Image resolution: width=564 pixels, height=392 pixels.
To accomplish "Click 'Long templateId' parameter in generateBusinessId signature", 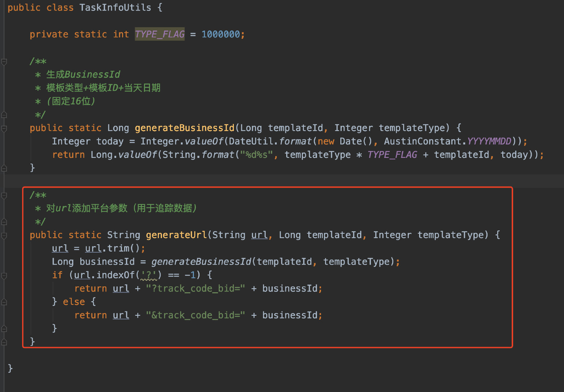I will [x=282, y=128].
